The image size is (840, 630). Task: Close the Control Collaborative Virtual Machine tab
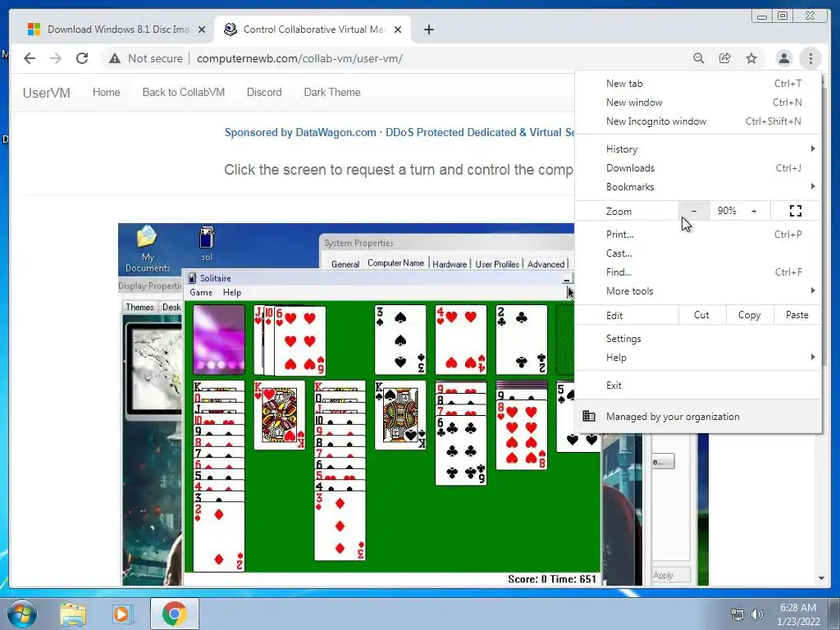point(398,30)
